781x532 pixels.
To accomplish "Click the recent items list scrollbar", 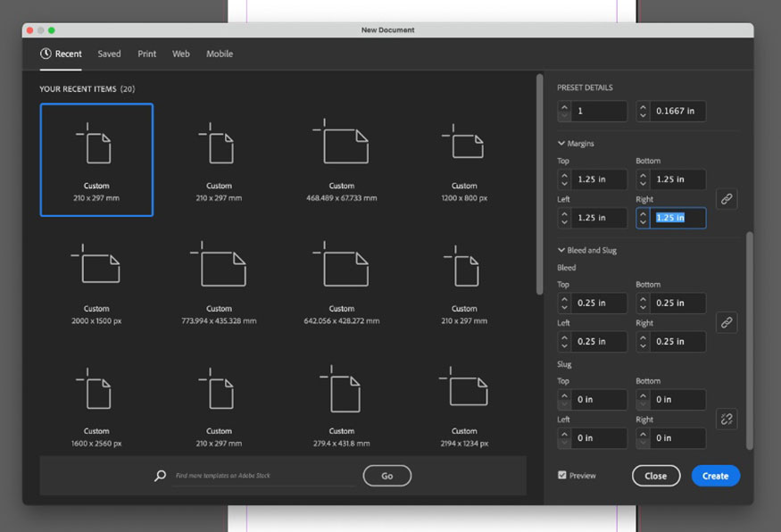I will click(539, 184).
